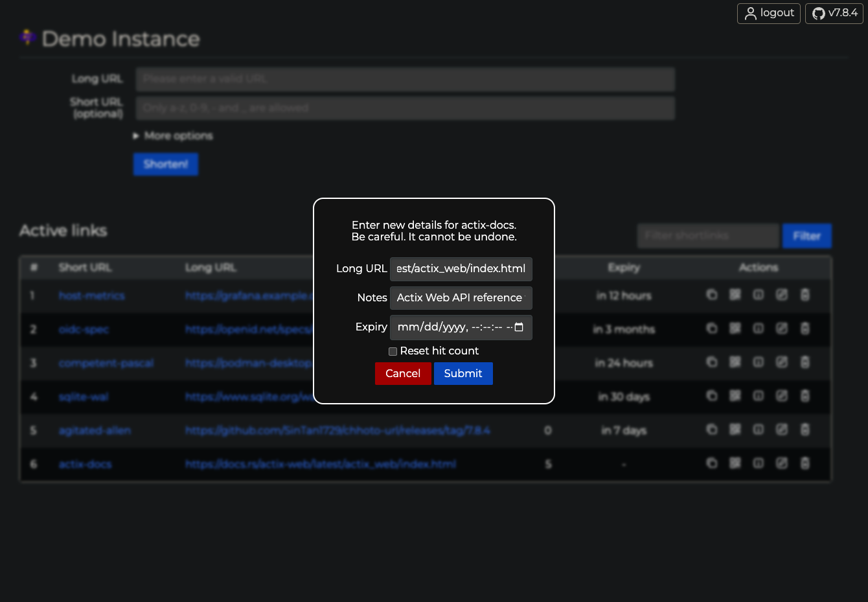Screen dimensions: 868x602
Task: Click the GitHub logo icon
Action: (819, 14)
